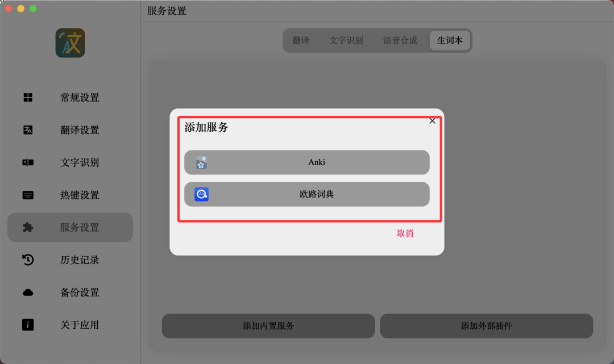Click the Anki star card icon
Screen dimensions: 614x364
[x=201, y=162]
